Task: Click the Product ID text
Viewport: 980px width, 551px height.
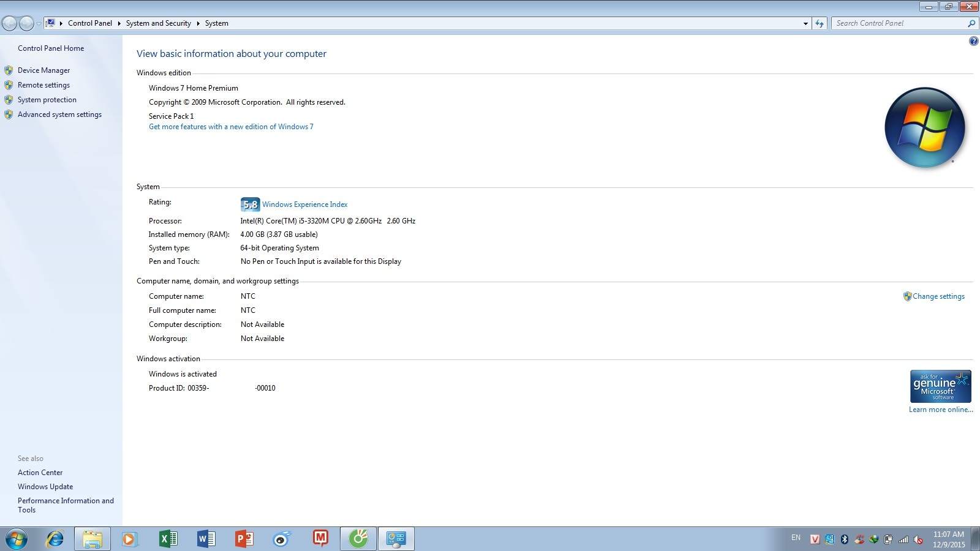Action: tap(212, 388)
